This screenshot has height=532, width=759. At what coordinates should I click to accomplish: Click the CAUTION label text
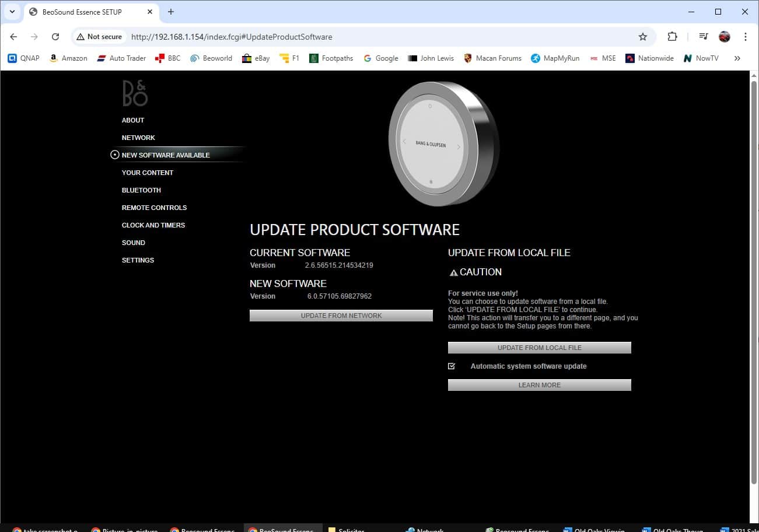point(481,272)
